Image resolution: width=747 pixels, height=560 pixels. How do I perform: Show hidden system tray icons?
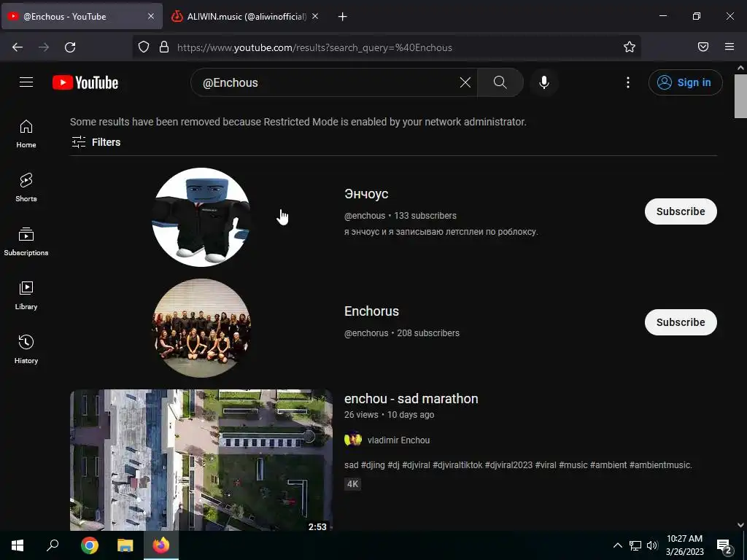617,545
